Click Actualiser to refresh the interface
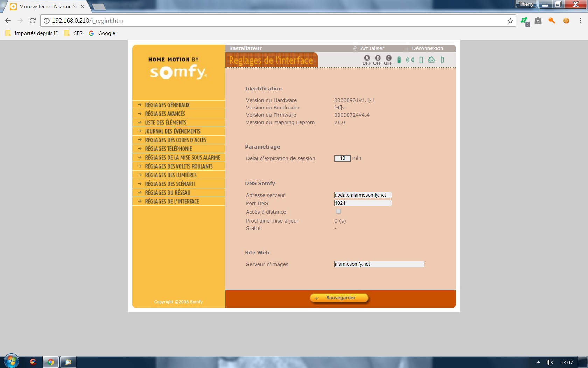 [372, 48]
